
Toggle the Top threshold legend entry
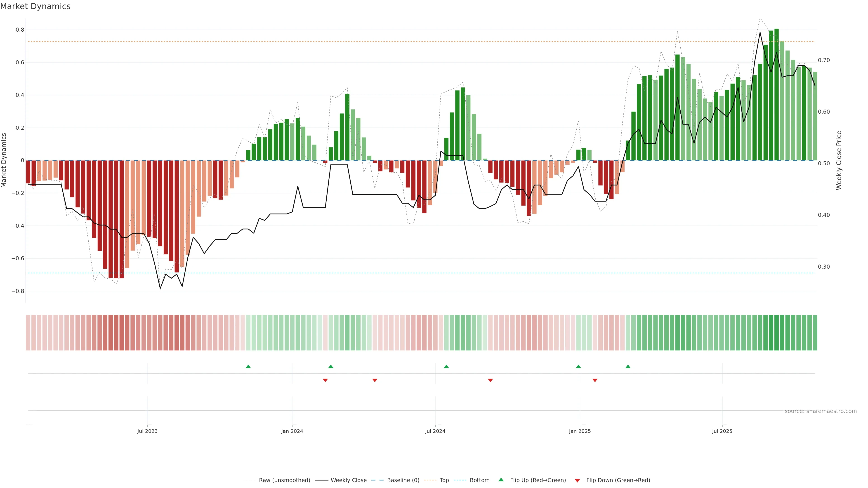[x=444, y=480]
